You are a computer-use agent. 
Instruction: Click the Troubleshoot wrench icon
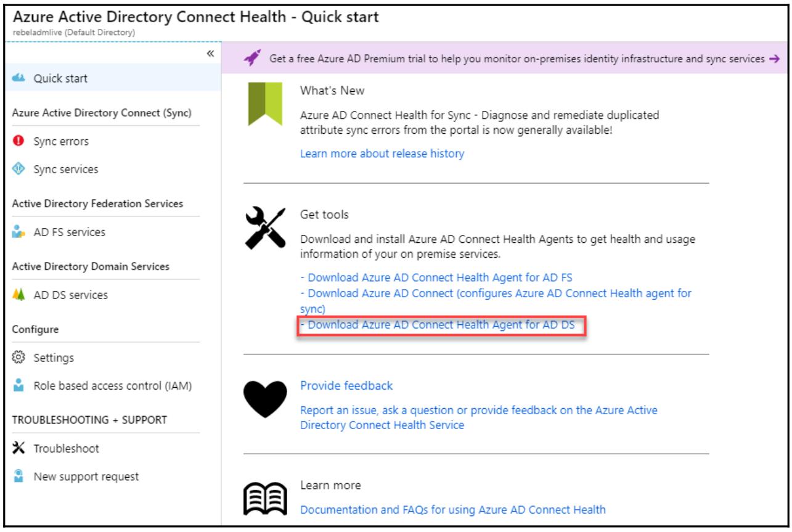tap(19, 448)
